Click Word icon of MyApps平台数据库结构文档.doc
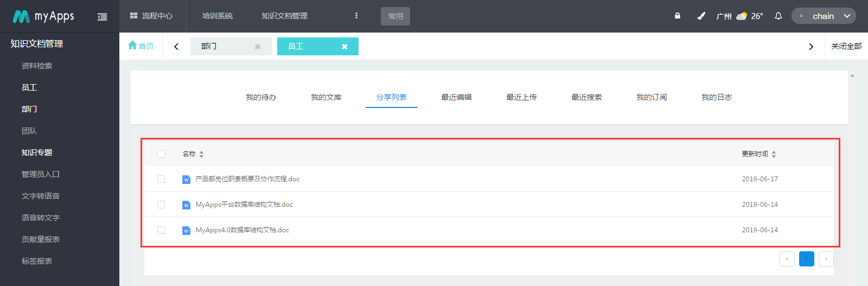 coord(186,205)
